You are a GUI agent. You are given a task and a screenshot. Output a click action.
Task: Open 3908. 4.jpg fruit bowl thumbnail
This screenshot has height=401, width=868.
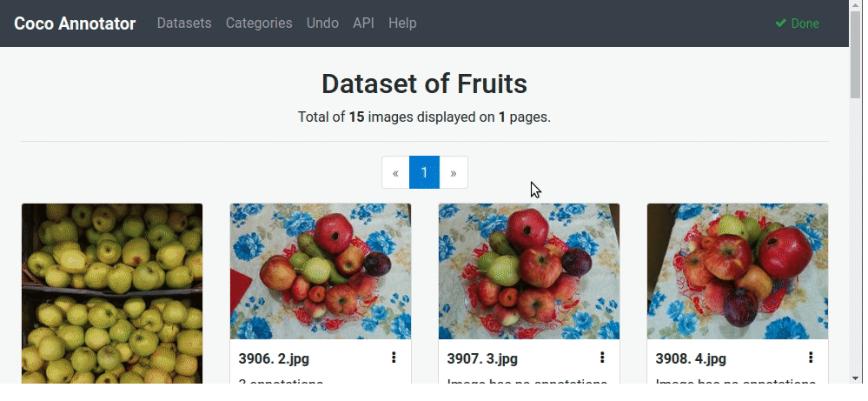pos(738,271)
